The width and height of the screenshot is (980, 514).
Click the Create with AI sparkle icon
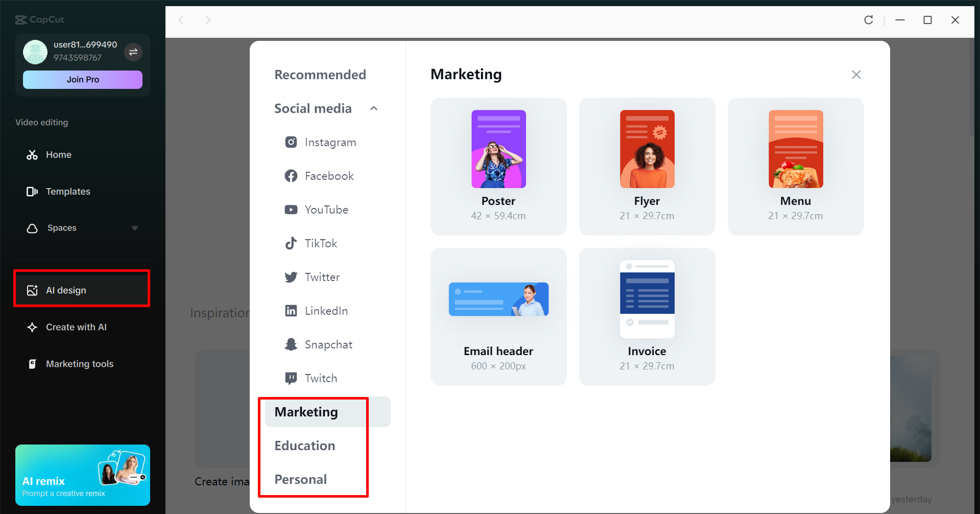coord(32,327)
